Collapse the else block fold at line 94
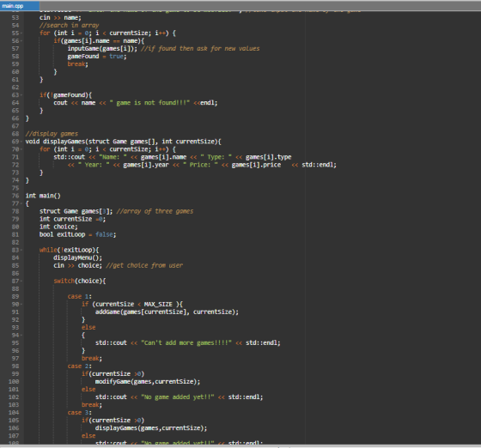 click(21, 336)
